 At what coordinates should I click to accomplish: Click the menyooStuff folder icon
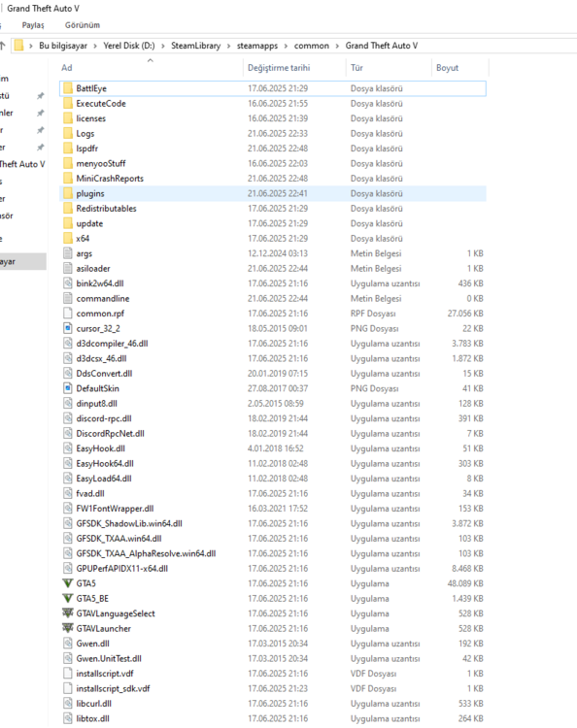point(68,163)
